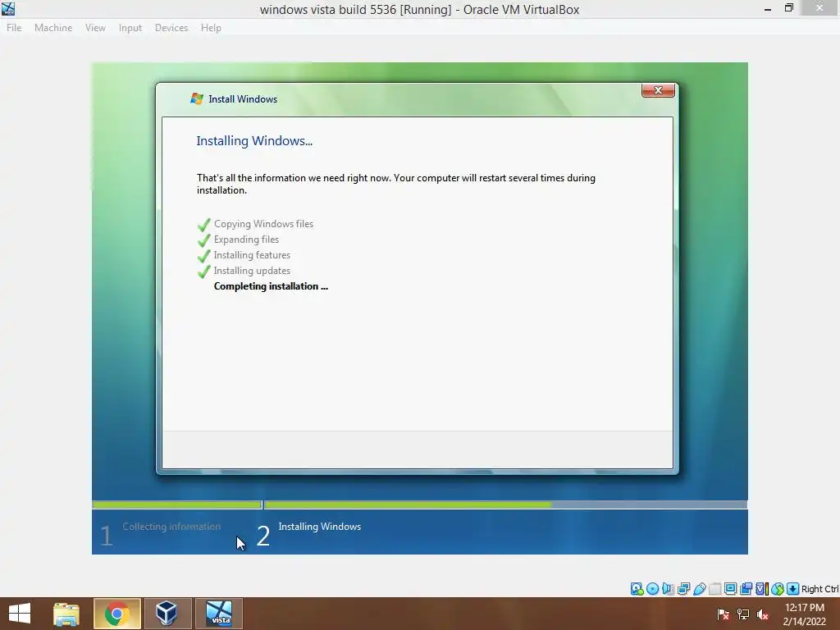Click the Completing installation text
Viewport: 840px width, 630px height.
click(271, 286)
